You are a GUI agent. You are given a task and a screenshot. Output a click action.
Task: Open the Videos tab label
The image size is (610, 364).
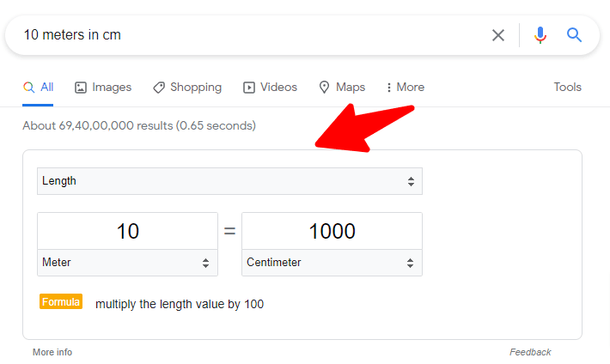click(x=278, y=88)
